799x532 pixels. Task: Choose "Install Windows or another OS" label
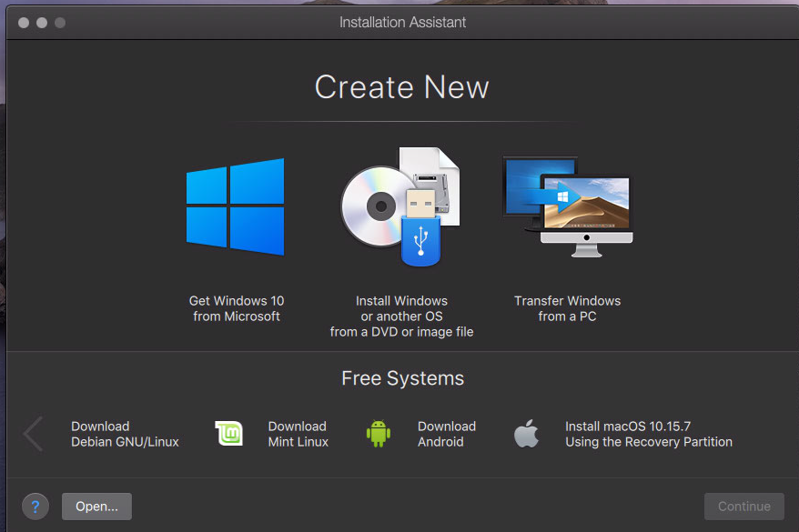(x=401, y=316)
